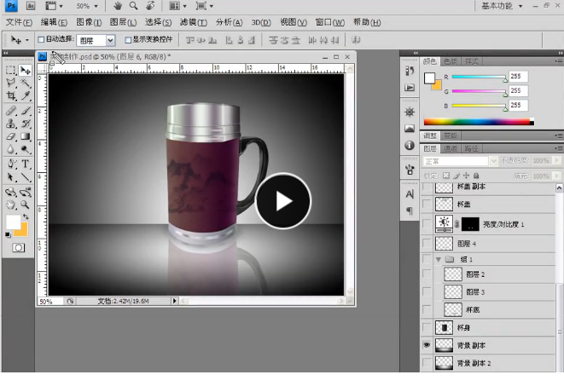This screenshot has height=392, width=564.
Task: Show the 杯底 layer
Action: pos(427,309)
